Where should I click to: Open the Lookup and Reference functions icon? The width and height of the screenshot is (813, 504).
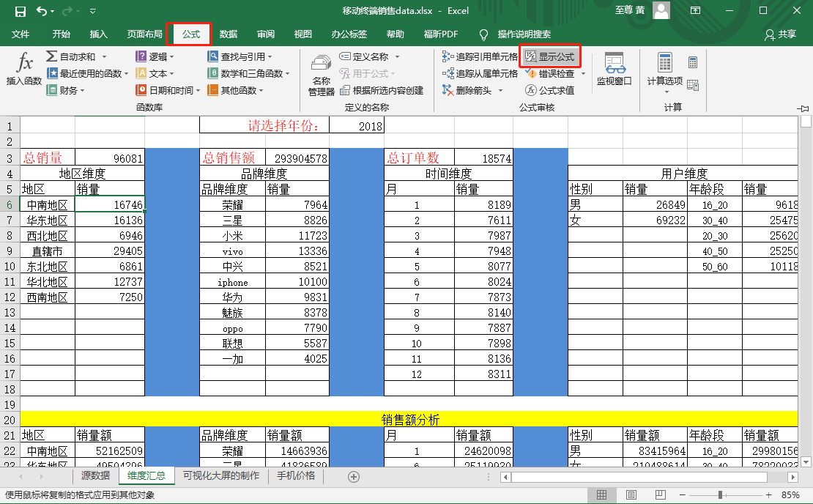[x=212, y=56]
